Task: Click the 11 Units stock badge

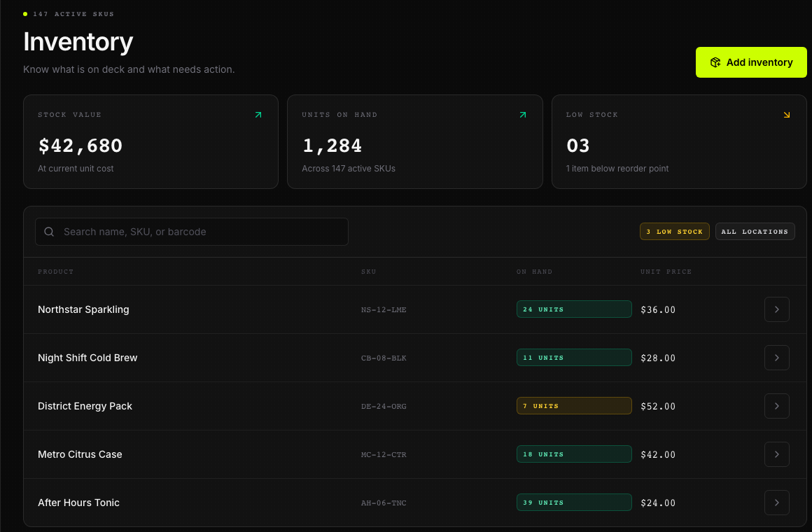Action: pos(574,358)
